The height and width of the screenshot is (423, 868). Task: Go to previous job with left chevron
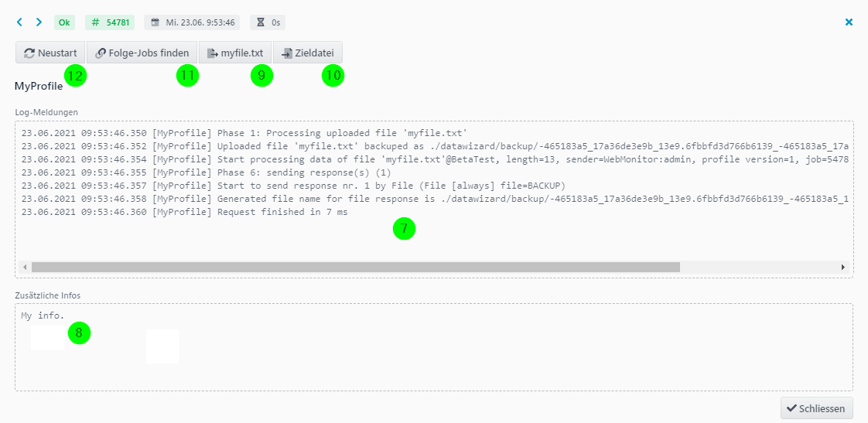click(20, 22)
